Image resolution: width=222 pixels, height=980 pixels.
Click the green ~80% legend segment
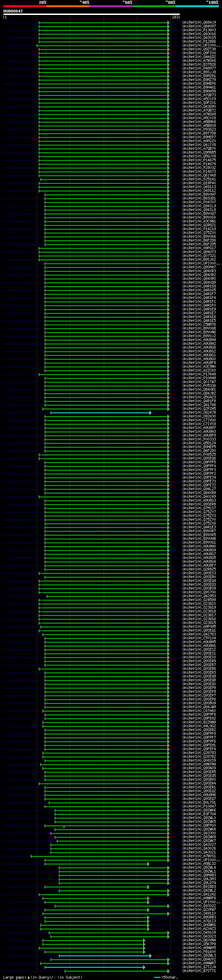tap(154, 7)
